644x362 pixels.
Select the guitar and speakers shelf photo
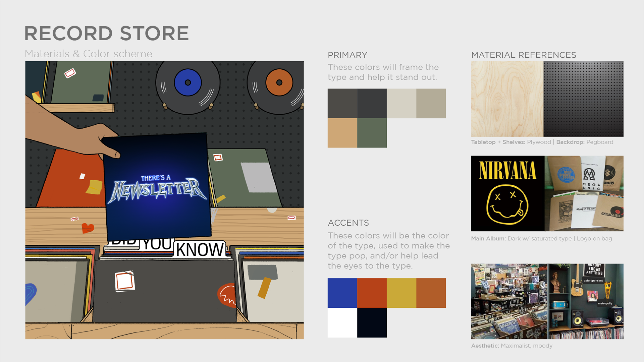[x=586, y=301]
